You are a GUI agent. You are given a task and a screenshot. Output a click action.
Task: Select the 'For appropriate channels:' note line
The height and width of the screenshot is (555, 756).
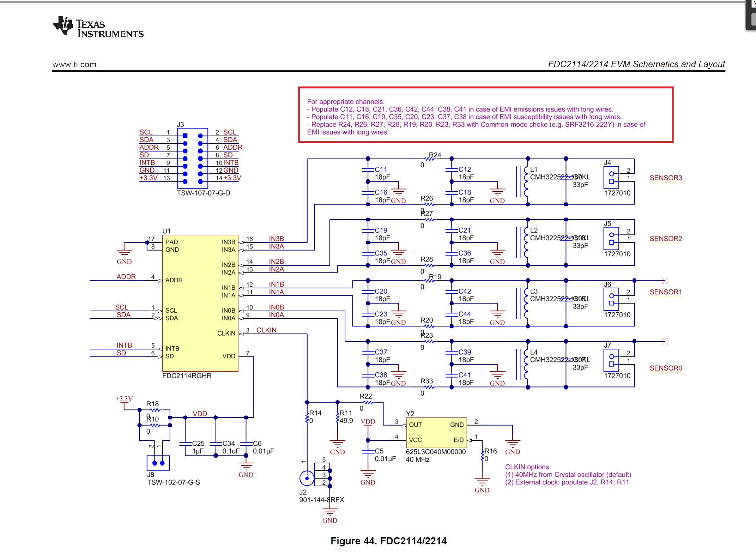346,102
